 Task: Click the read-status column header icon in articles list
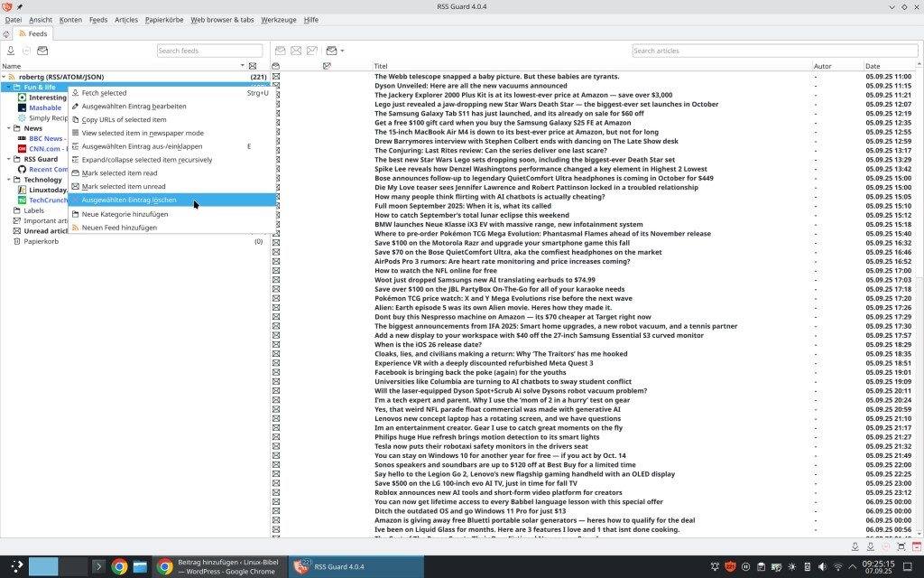[276, 66]
